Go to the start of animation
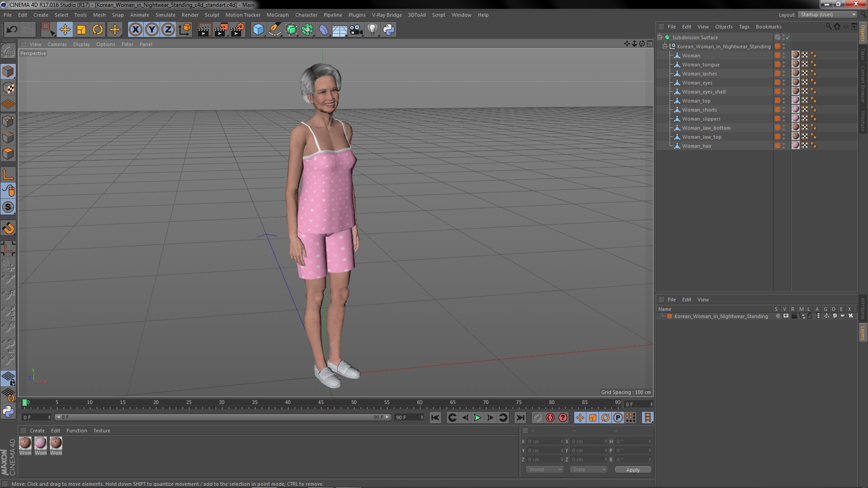The width and height of the screenshot is (868, 488). point(435,418)
